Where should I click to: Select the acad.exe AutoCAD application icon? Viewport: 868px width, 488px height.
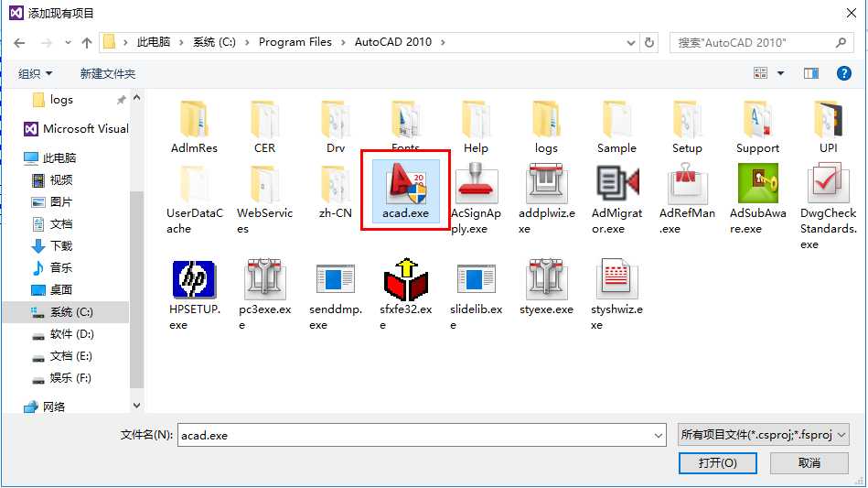tap(406, 183)
